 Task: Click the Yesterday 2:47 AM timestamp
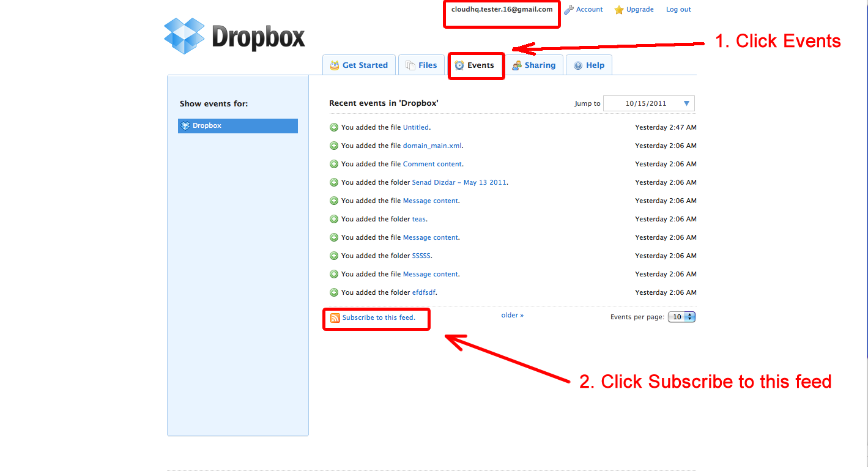(666, 127)
